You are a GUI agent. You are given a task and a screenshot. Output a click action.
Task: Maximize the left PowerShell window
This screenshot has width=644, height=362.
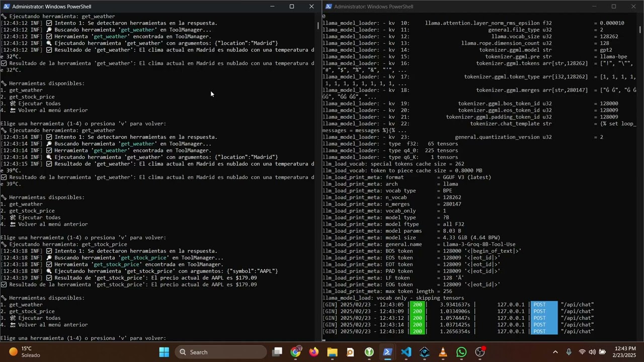[292, 7]
